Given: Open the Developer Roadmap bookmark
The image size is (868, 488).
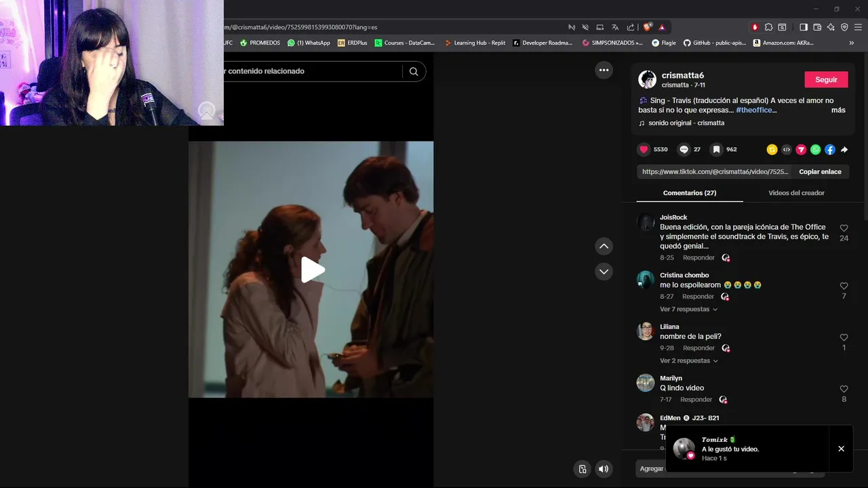Looking at the screenshot, I should 542,43.
